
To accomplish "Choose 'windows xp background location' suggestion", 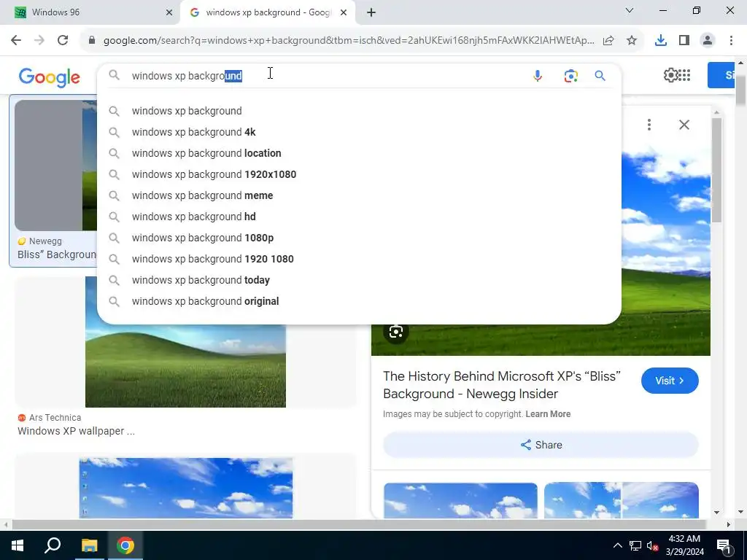I will (359, 153).
